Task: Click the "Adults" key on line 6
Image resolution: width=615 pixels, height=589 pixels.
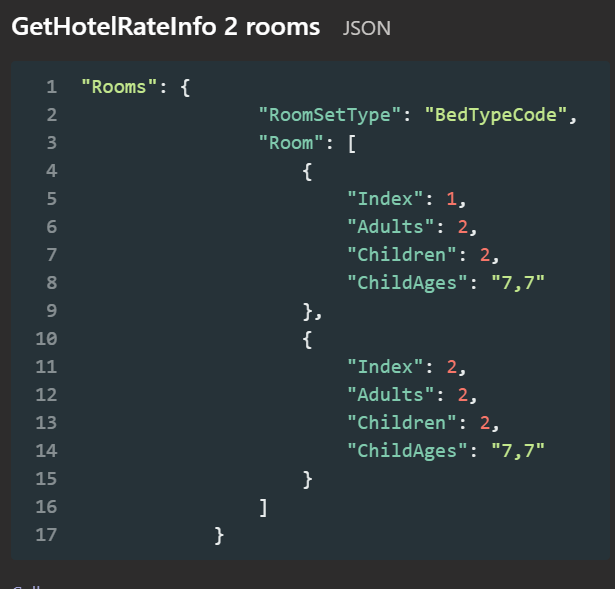Action: click(391, 227)
